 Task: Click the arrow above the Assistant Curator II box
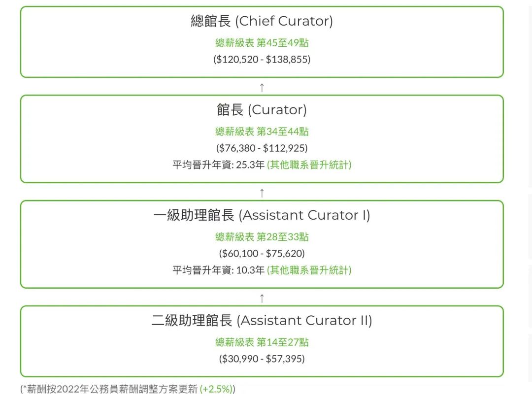coord(262,298)
